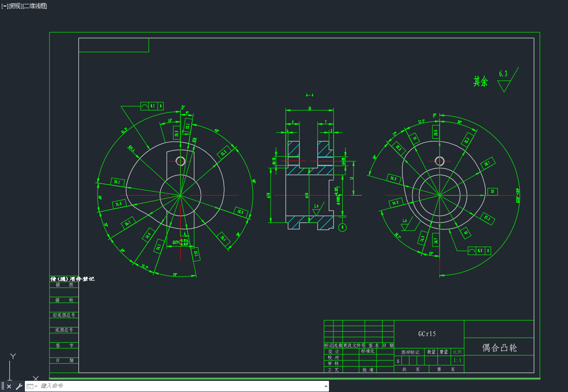This screenshot has width=568, height=392.
Task: Select the 借(通)用件登记 label
Action: pos(72,279)
